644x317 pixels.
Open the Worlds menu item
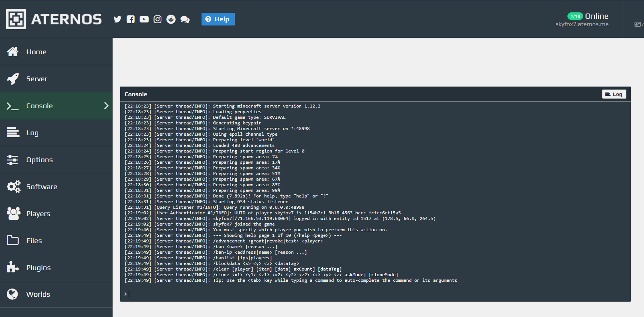[x=56, y=294]
